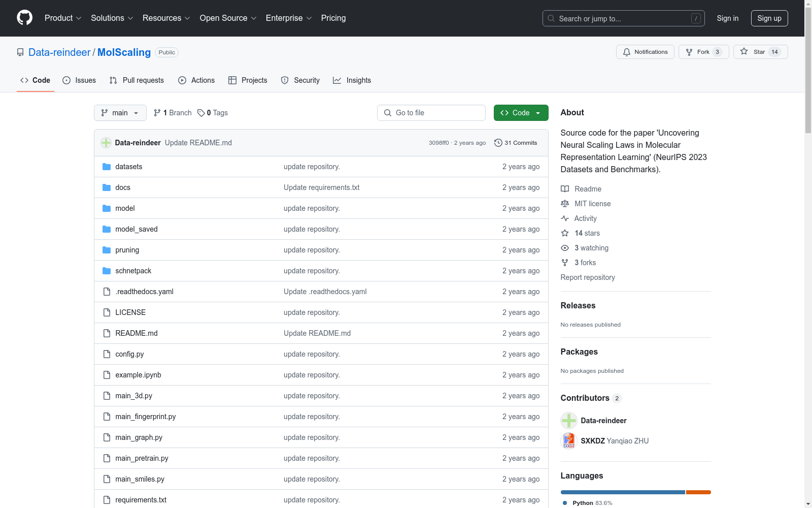812x508 pixels.
Task: Star the MolScaling repository
Action: pyautogui.click(x=760, y=52)
